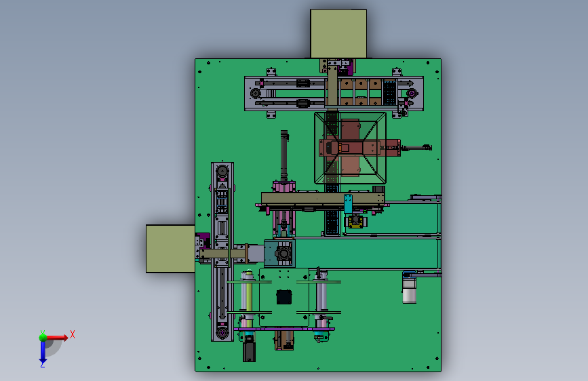Click the red X axis arrow of the triad
Screen dimensions: 588x381
click(57, 338)
